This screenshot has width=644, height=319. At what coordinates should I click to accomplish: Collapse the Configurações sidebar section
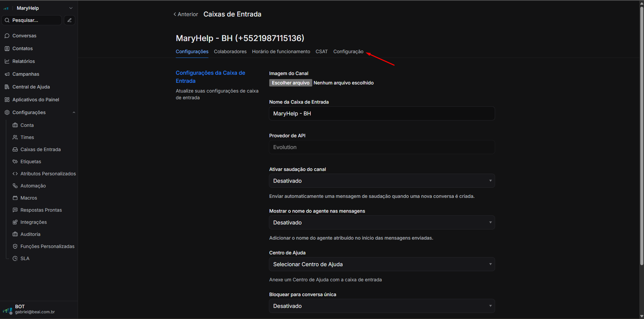74,112
